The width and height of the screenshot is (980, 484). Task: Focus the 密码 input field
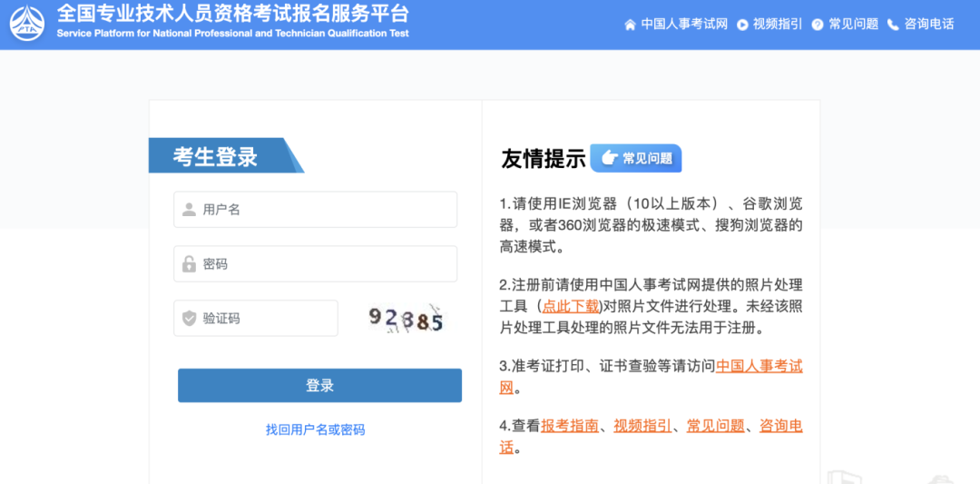click(x=316, y=264)
